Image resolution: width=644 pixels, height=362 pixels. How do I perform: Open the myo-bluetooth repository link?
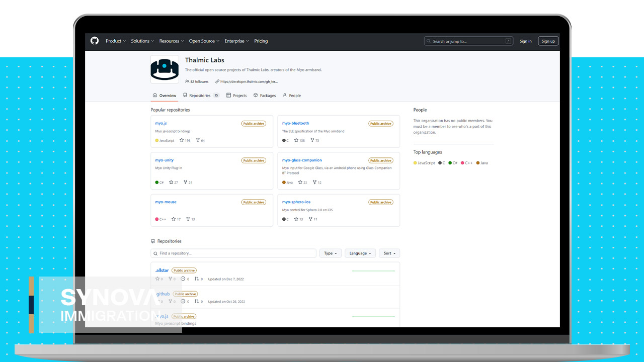click(296, 123)
